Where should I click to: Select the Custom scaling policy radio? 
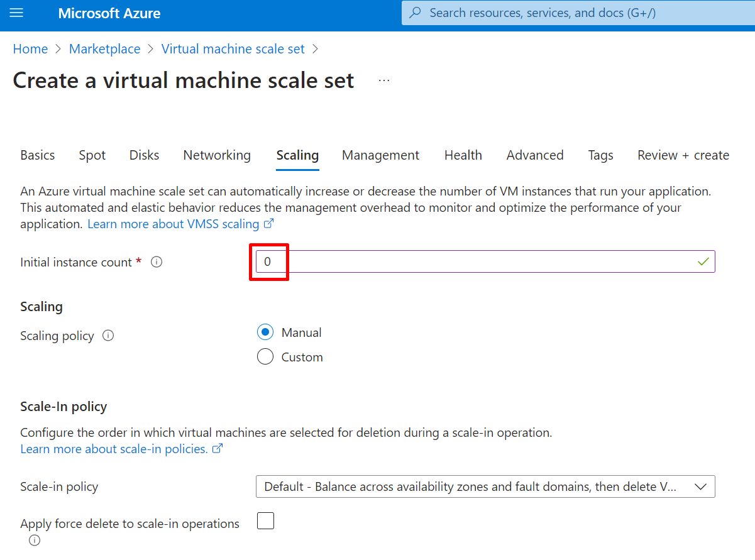[x=265, y=357]
